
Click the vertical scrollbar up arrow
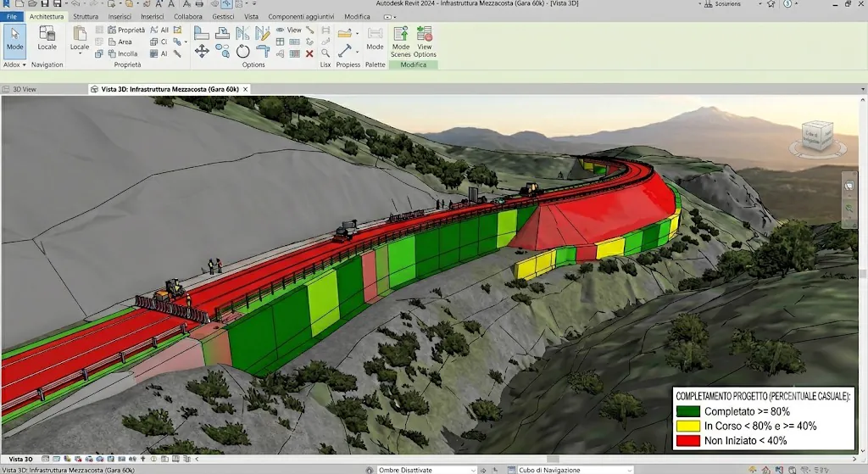pos(862,100)
